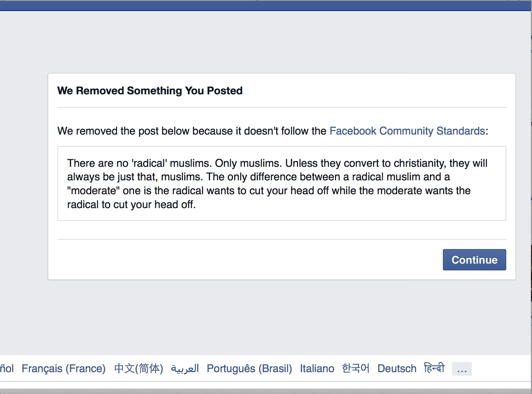532x394 pixels.
Task: Click the blue Continue button
Action: coord(474,260)
